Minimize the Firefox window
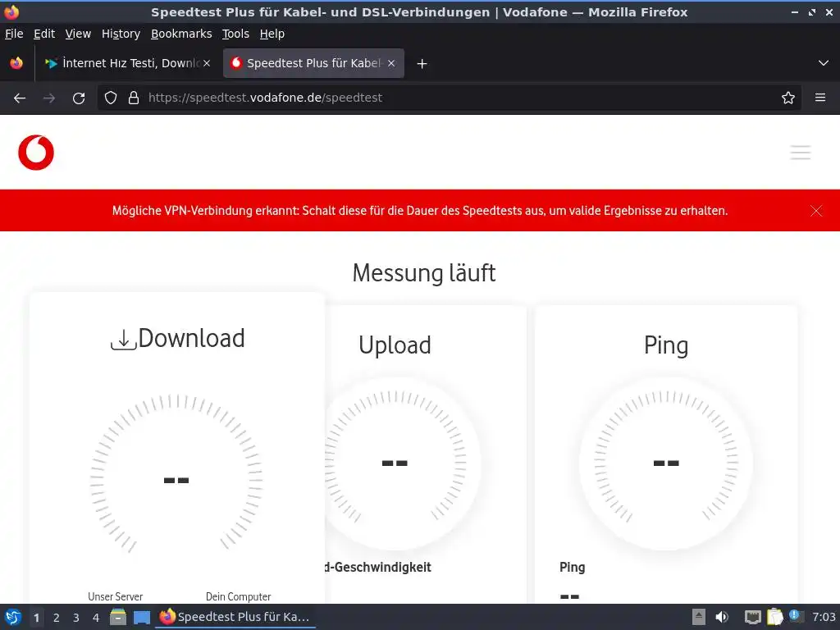840x630 pixels. 795,11
